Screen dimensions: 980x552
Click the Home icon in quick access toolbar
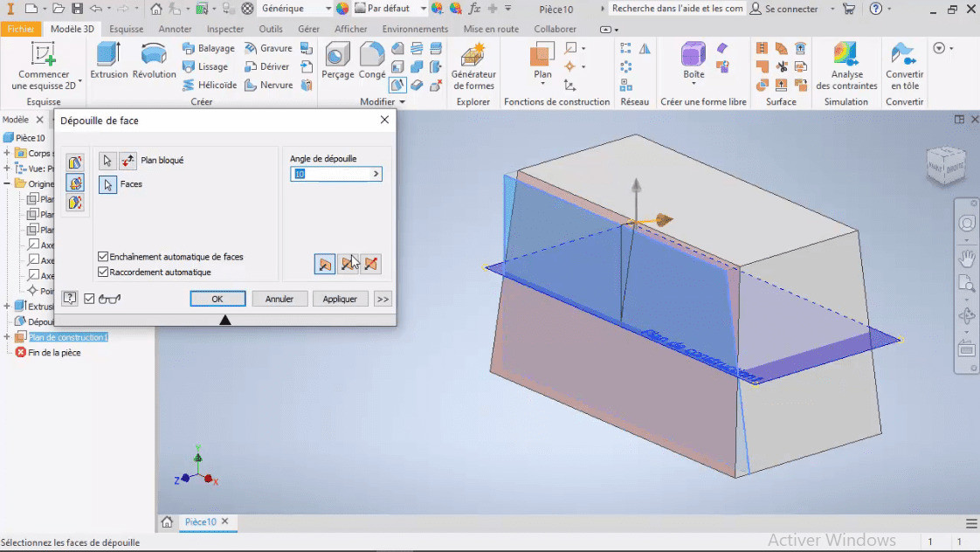156,9
